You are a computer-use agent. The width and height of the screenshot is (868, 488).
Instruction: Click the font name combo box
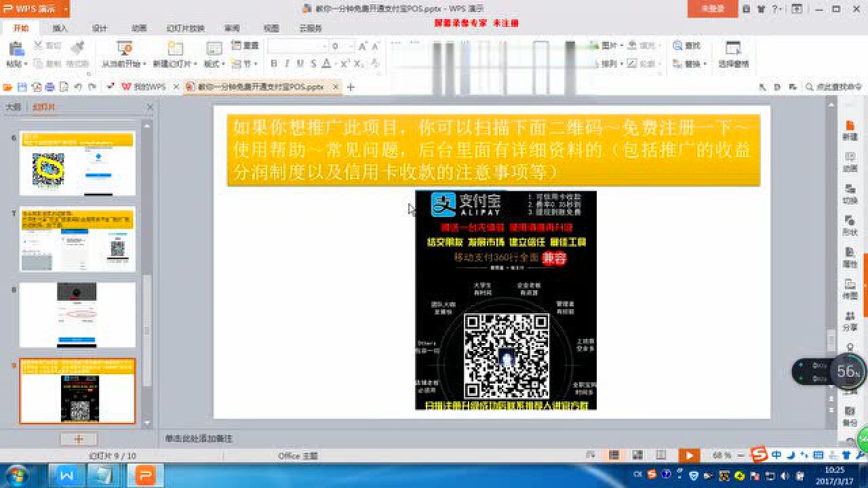[x=297, y=46]
